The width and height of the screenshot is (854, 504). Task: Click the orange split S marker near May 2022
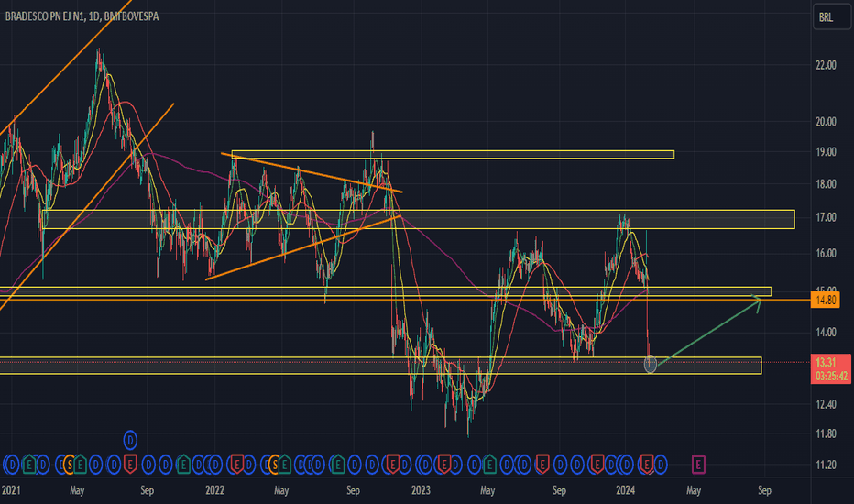275,465
